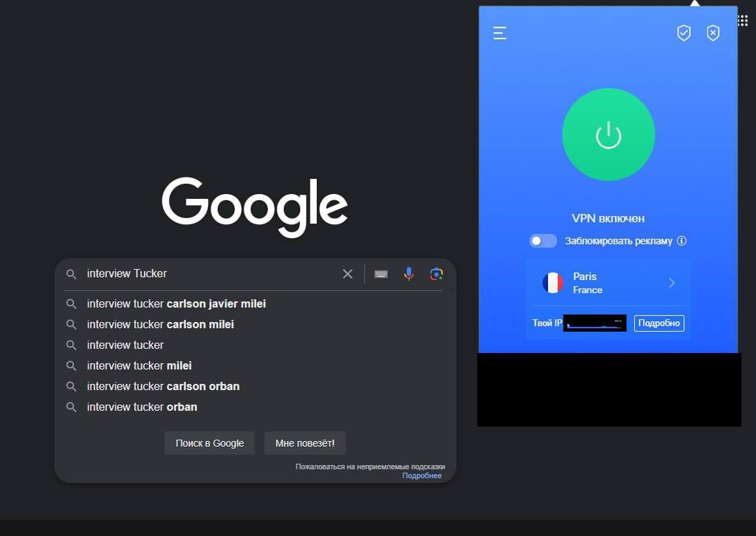The height and width of the screenshot is (536, 756).
Task: Clear the search box with X icon
Action: pyautogui.click(x=348, y=274)
